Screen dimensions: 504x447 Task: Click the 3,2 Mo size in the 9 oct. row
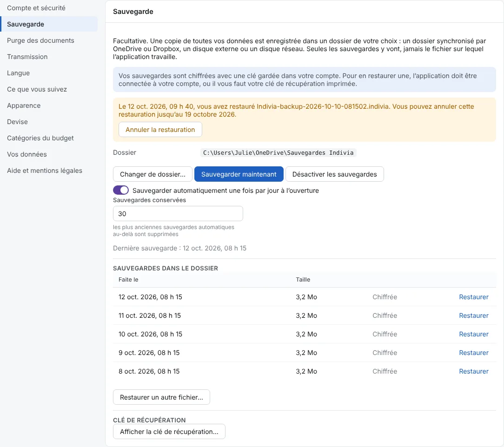tap(306, 353)
